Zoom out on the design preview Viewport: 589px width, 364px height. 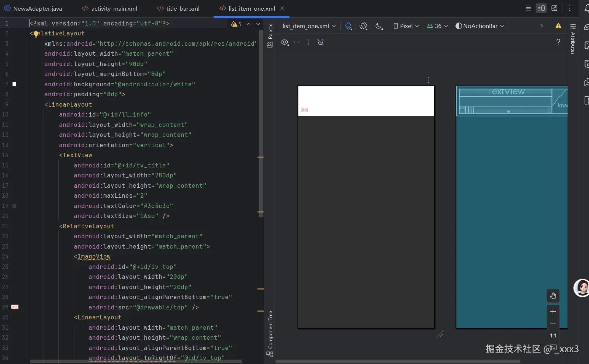pos(553,323)
